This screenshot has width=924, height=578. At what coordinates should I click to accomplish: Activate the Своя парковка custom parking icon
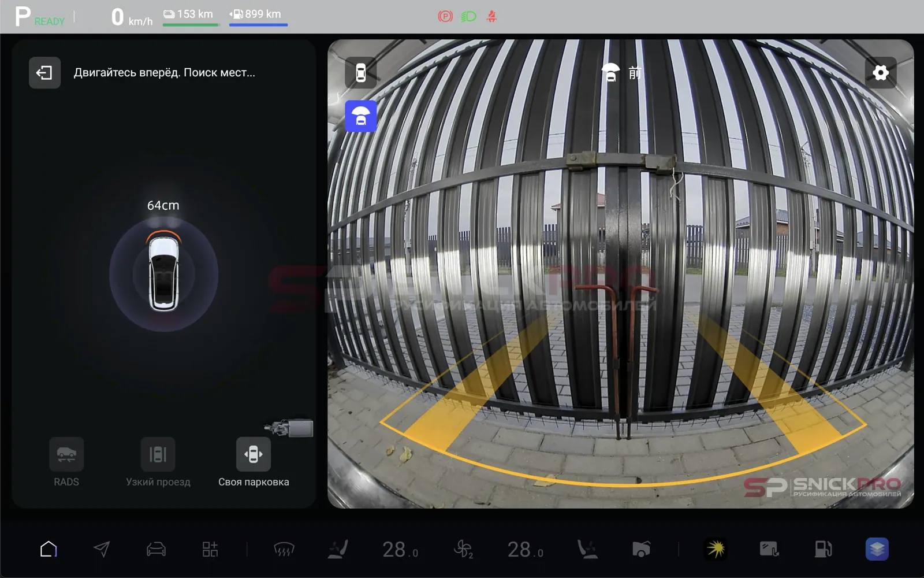tap(254, 454)
